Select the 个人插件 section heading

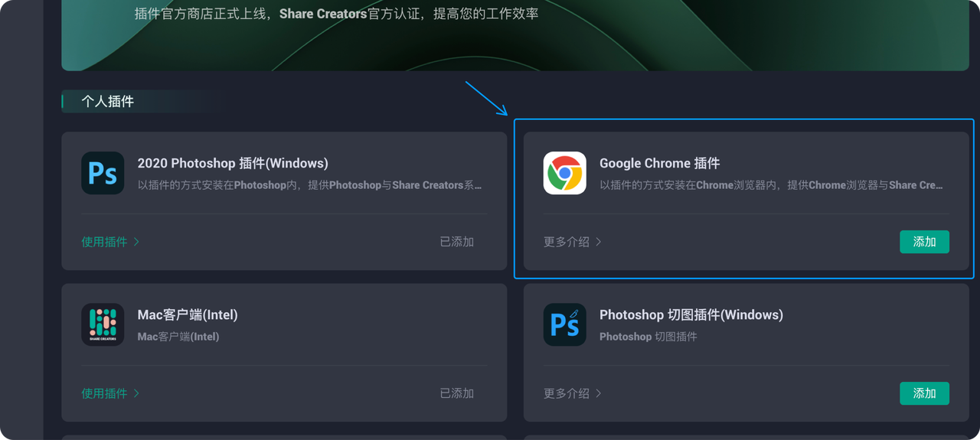point(108,101)
